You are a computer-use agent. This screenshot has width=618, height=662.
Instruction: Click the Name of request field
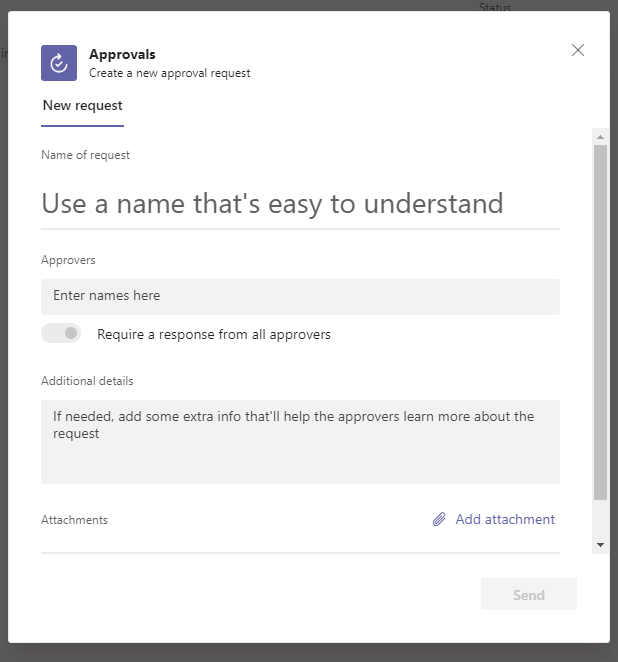point(300,204)
